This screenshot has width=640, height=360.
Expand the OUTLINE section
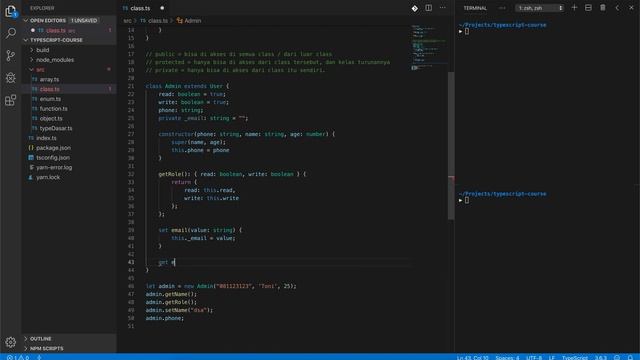69,338
